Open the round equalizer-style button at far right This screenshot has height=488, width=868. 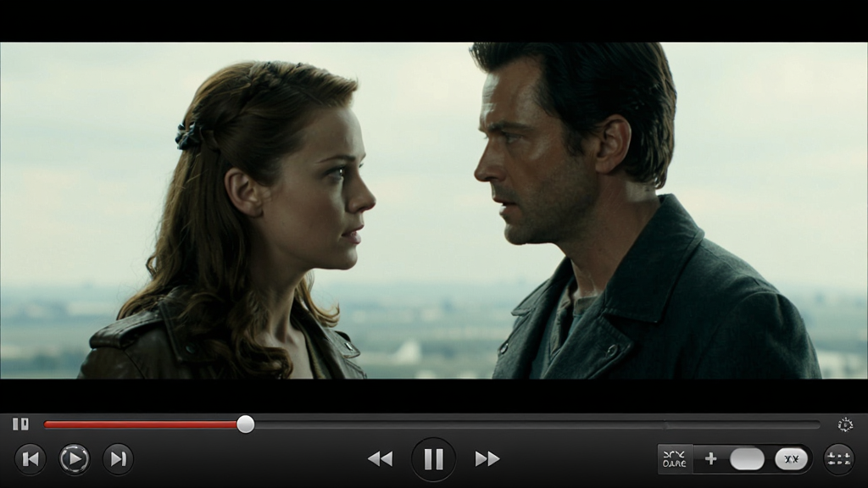[838, 458]
